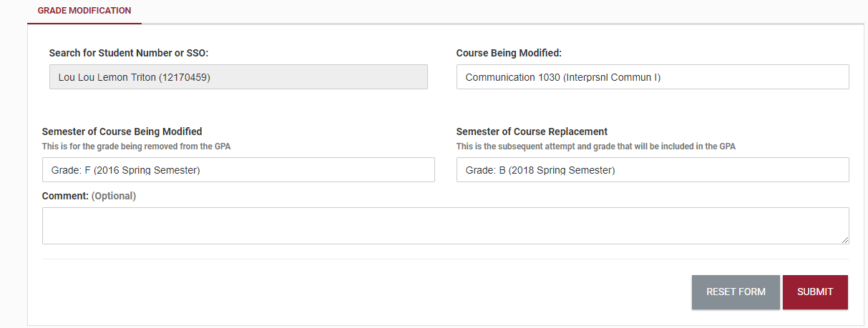
Task: Click the Semester of Course Replacement label
Action: (532, 131)
